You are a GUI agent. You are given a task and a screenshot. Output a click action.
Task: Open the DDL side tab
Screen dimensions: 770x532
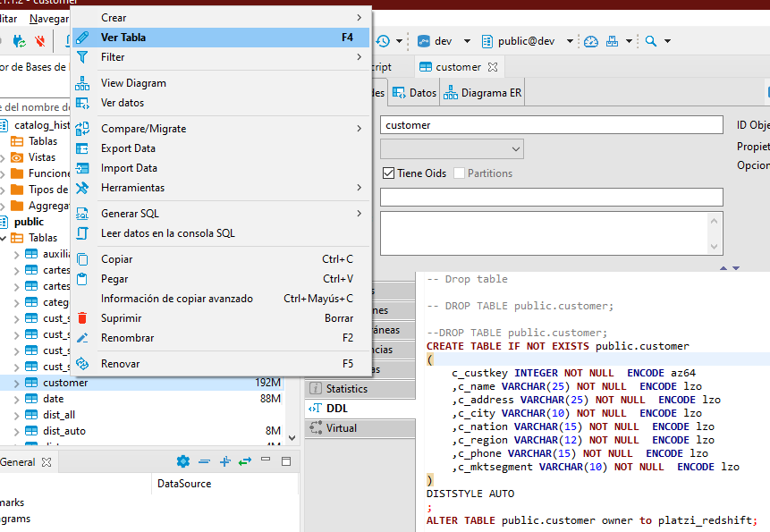pyautogui.click(x=360, y=409)
